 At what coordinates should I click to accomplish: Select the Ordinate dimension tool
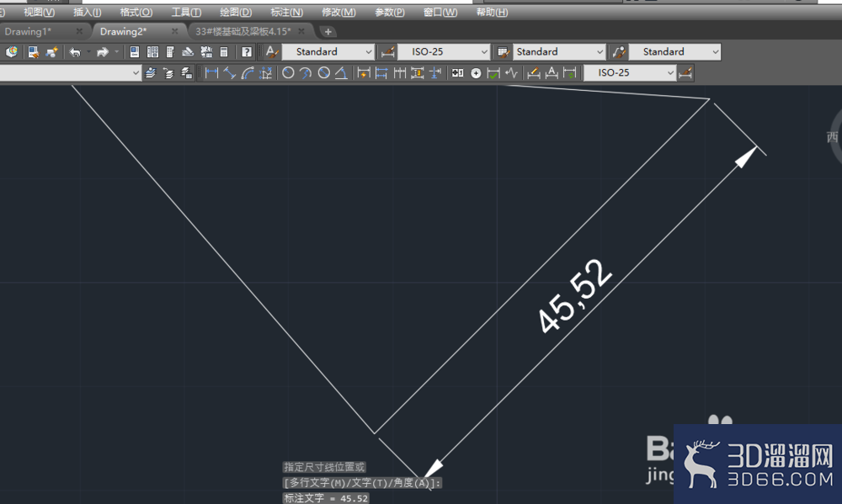coord(266,73)
